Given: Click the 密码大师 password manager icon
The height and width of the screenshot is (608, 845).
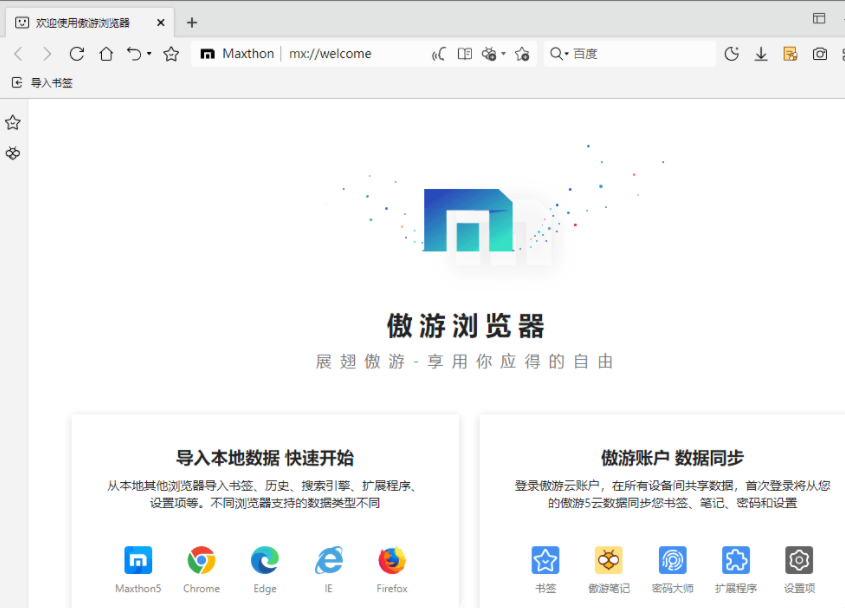Looking at the screenshot, I should tap(672, 560).
